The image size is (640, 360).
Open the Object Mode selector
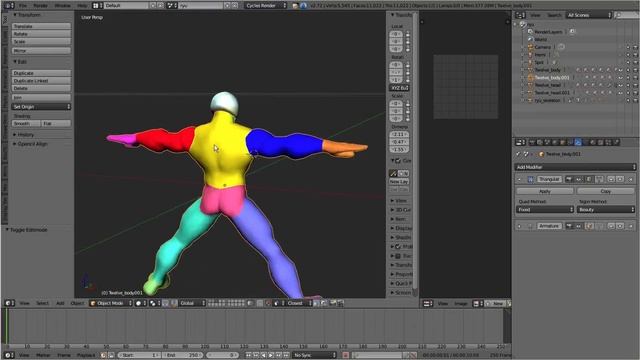click(111, 303)
